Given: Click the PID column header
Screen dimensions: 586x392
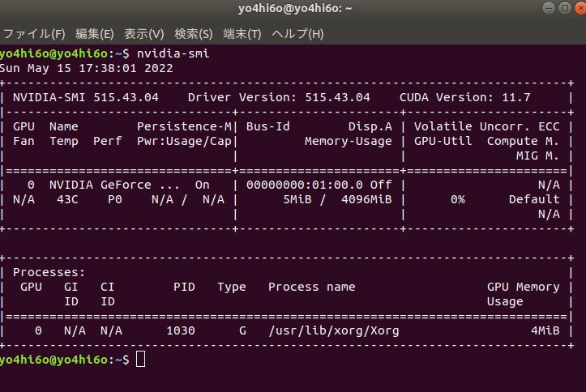Looking at the screenshot, I should 184,287.
